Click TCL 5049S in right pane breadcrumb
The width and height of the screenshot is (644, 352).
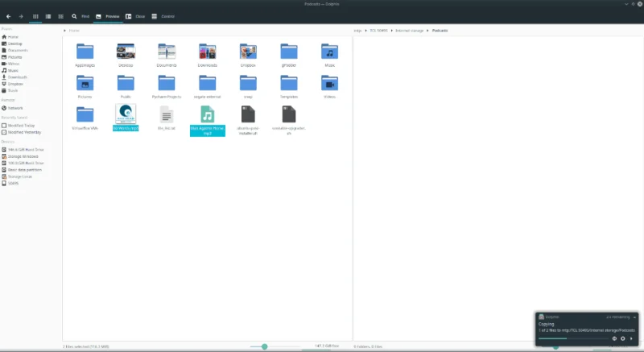point(378,31)
